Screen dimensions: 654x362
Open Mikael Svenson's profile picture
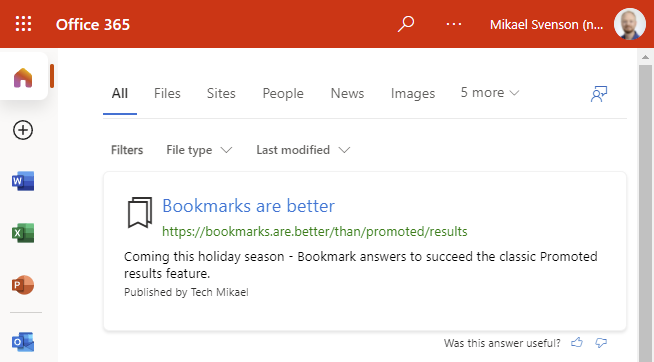pos(630,24)
